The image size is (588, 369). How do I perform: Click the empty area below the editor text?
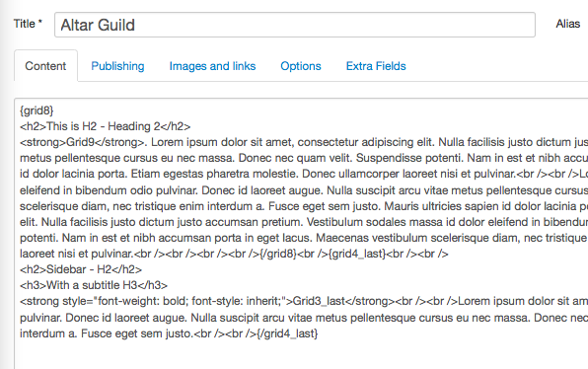(300, 355)
